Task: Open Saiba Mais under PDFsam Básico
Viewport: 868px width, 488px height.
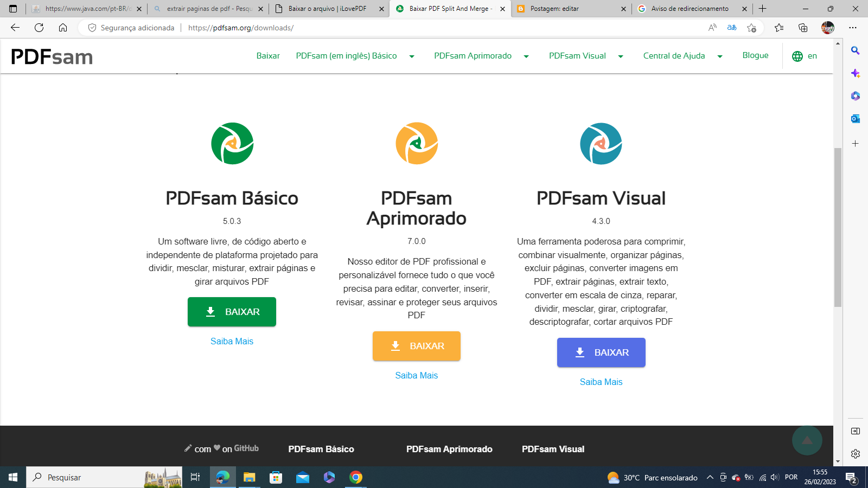Action: (232, 341)
